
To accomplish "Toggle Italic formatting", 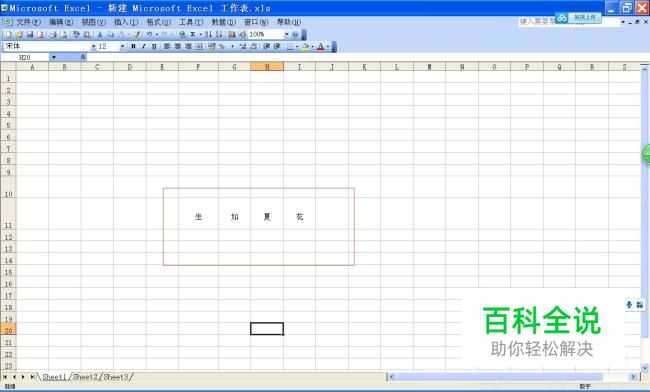I will 143,46.
